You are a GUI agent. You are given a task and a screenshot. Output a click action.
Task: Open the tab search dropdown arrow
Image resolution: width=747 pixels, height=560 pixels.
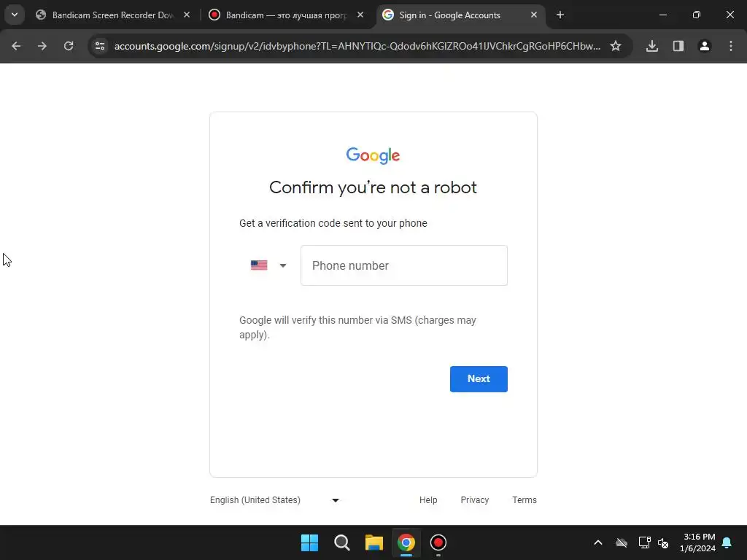coord(15,15)
